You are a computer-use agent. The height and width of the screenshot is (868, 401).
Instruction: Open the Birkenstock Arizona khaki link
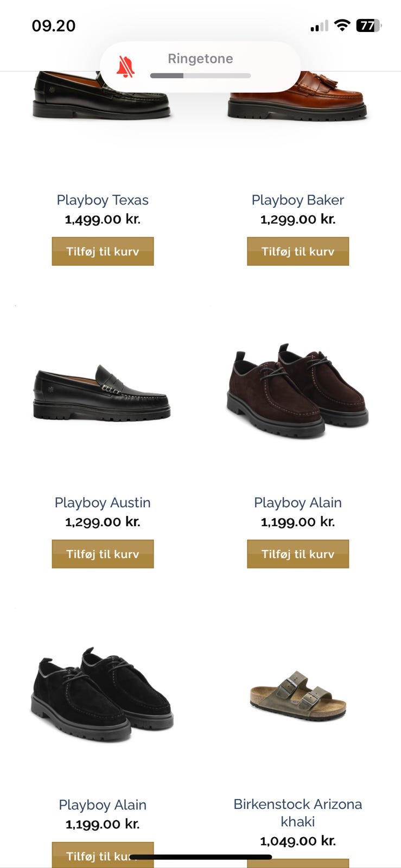click(298, 812)
